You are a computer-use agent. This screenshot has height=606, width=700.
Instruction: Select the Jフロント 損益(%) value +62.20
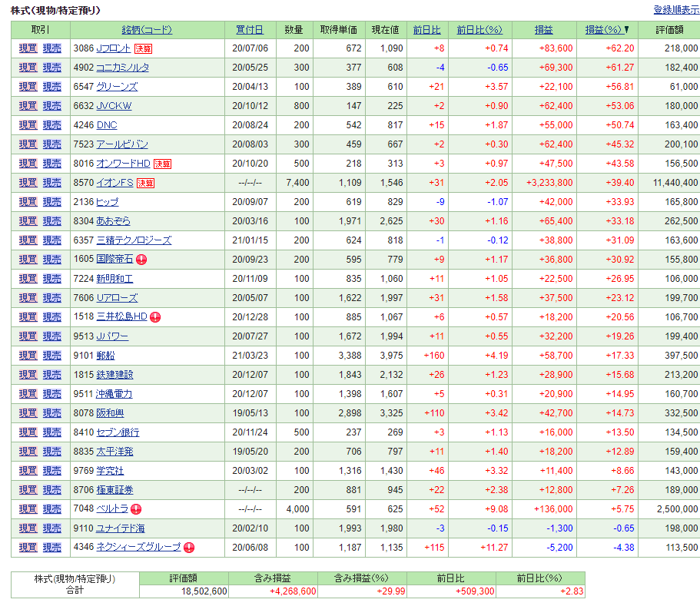point(619,48)
